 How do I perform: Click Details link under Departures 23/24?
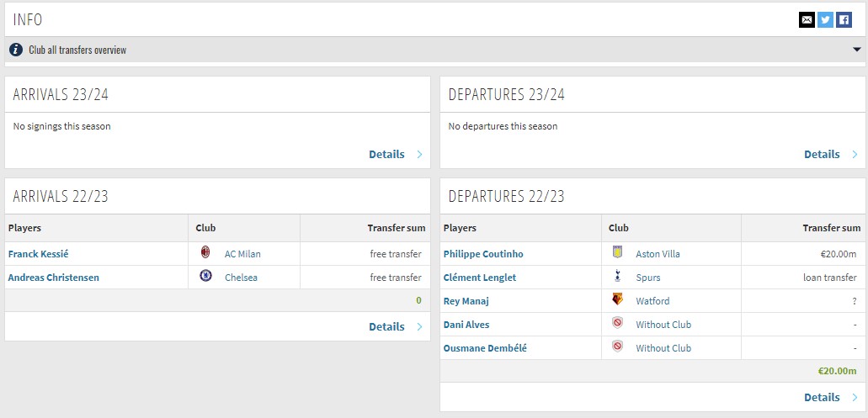[822, 155]
